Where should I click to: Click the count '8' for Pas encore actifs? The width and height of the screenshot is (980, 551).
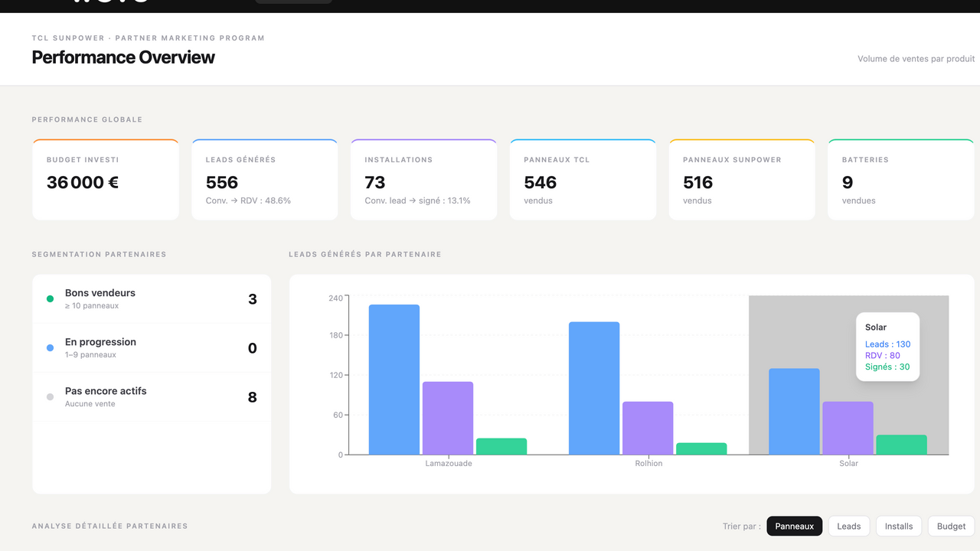click(253, 397)
